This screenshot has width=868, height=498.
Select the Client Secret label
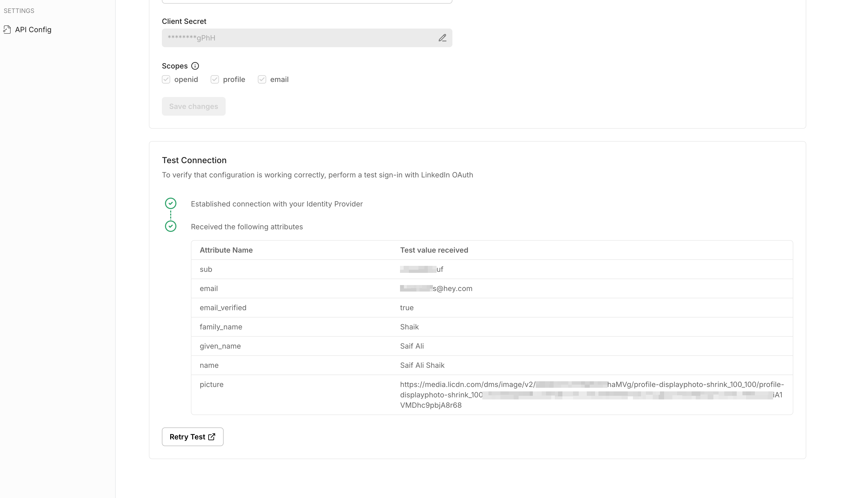click(x=184, y=21)
